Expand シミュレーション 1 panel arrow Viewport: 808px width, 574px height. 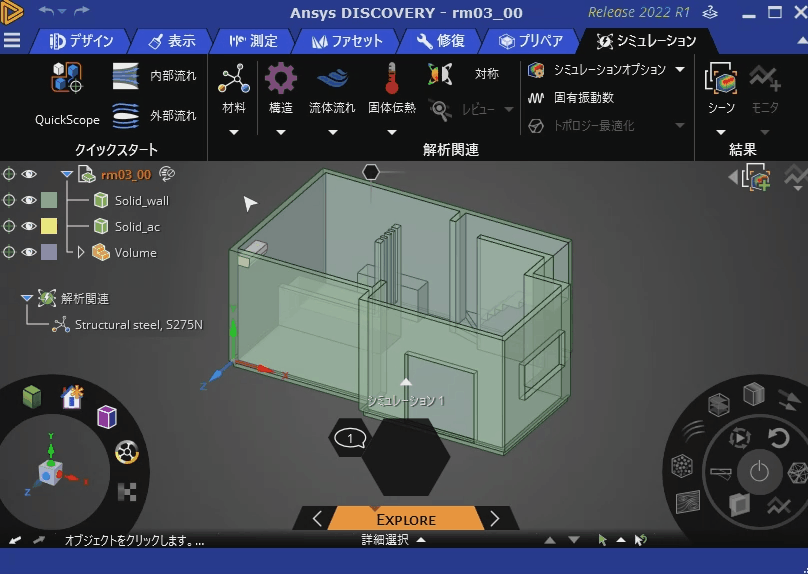click(406, 382)
